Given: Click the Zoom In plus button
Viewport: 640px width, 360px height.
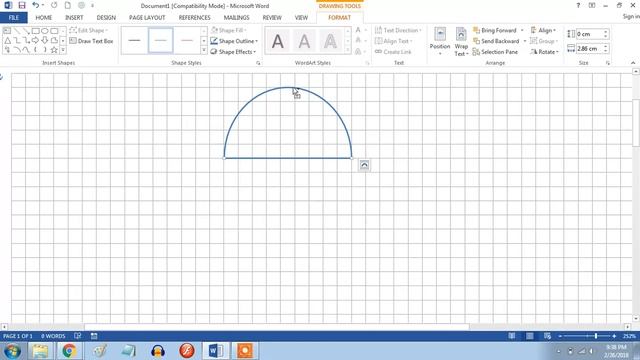Looking at the screenshot, I should 614,336.
